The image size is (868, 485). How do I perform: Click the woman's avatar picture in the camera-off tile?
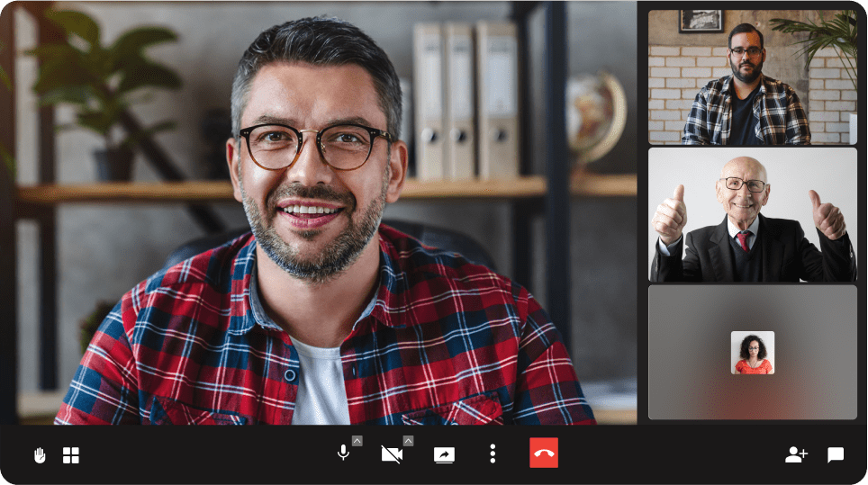[x=752, y=353]
